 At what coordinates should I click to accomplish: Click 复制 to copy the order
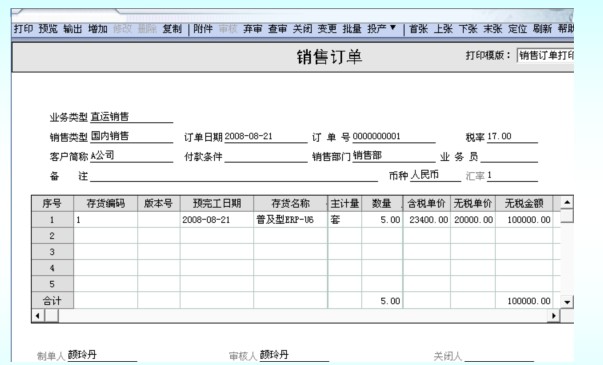tap(172, 29)
